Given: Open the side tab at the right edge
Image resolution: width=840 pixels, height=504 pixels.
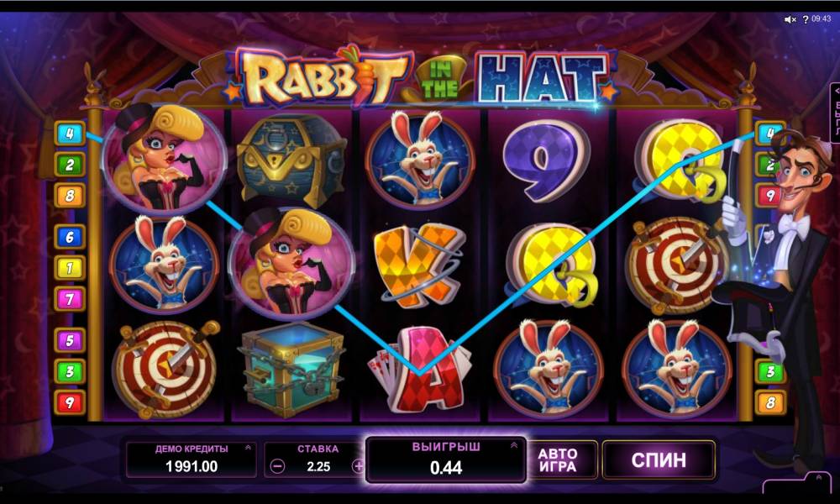Looking at the screenshot, I should pos(835,113).
